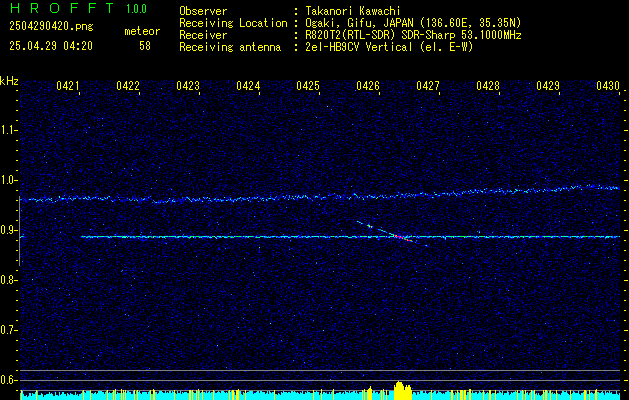
Task: Click the gray vertical bar beside the kHz axis
Action: coord(19,231)
